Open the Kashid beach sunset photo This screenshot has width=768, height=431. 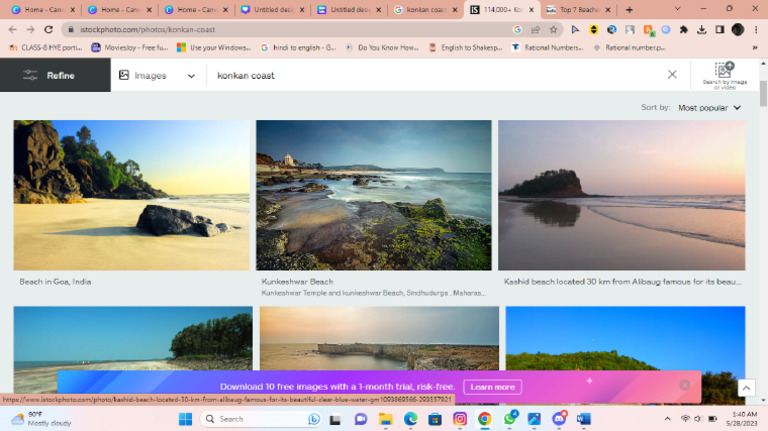(622, 195)
